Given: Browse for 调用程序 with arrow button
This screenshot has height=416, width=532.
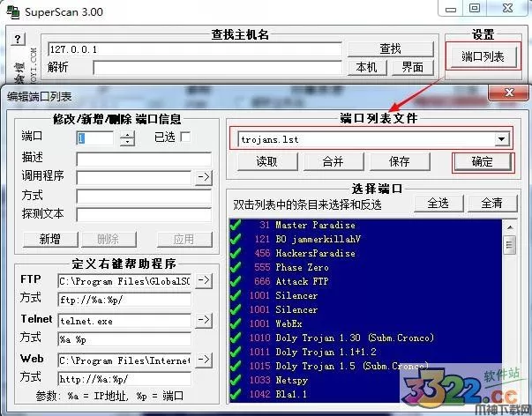Looking at the screenshot, I should point(204,177).
